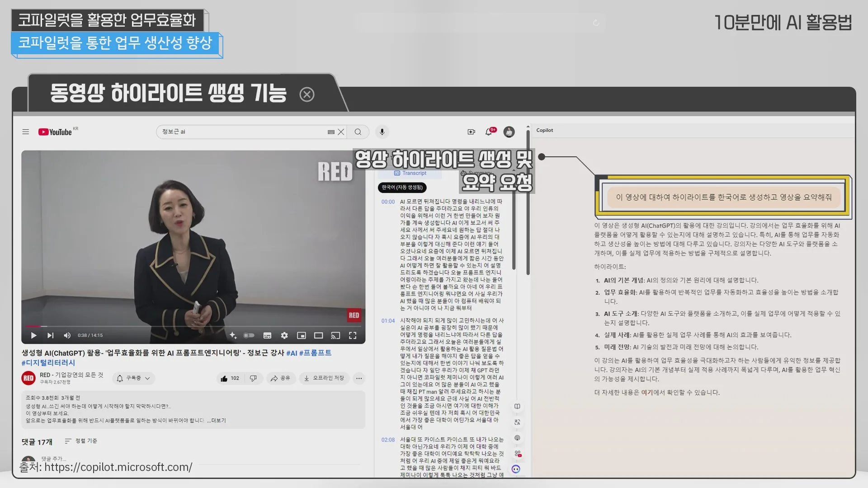Open the RED channel avatar
The height and width of the screenshot is (488, 868).
point(28,378)
